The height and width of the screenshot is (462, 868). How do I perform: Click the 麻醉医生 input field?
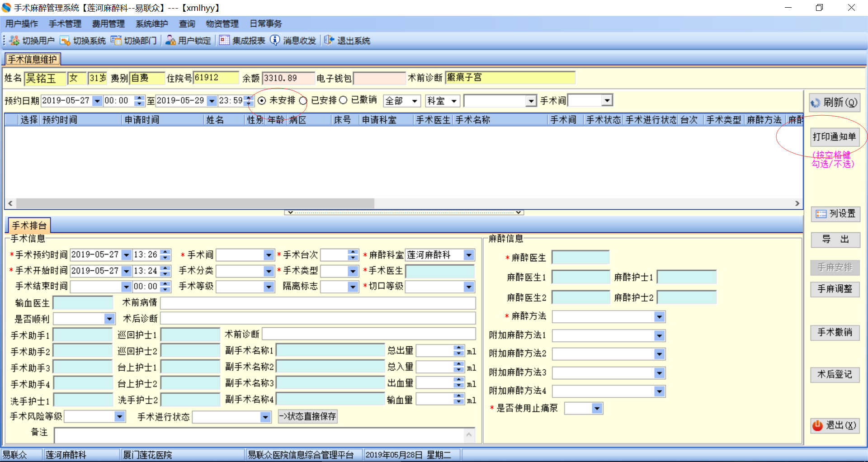(x=580, y=257)
